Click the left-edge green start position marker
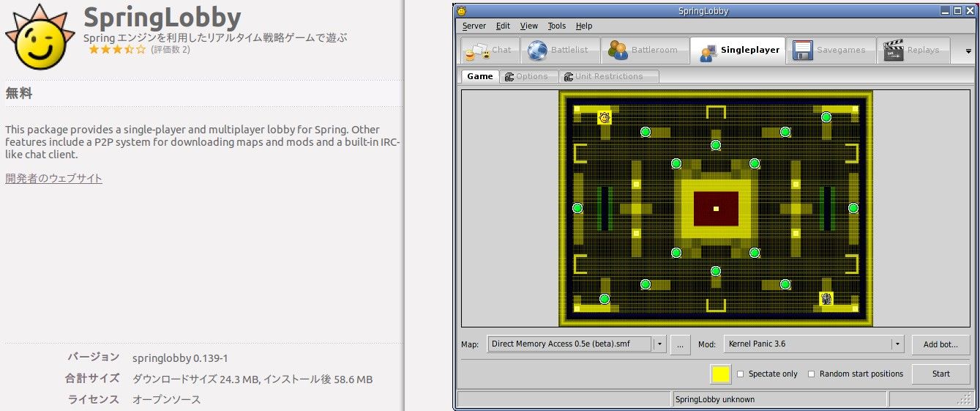Viewport: 980px width, 411px height. tap(577, 208)
